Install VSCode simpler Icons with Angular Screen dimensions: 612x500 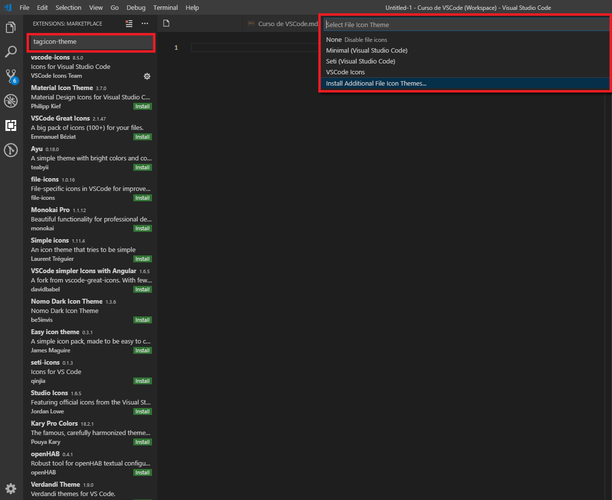coord(142,289)
